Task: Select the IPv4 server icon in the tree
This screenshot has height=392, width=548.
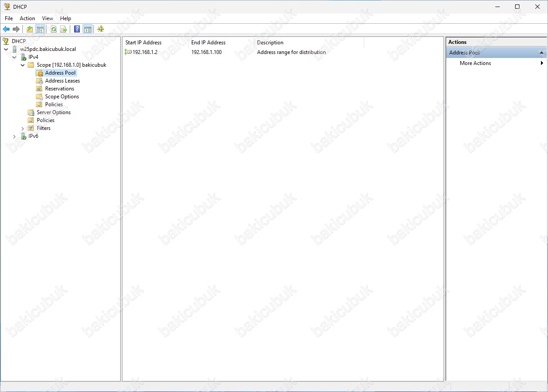Action: (x=23, y=57)
